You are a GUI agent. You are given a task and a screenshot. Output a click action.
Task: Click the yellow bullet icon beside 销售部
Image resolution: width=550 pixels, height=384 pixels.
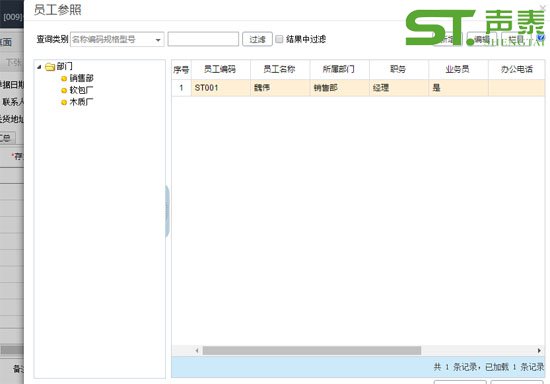[x=64, y=79]
